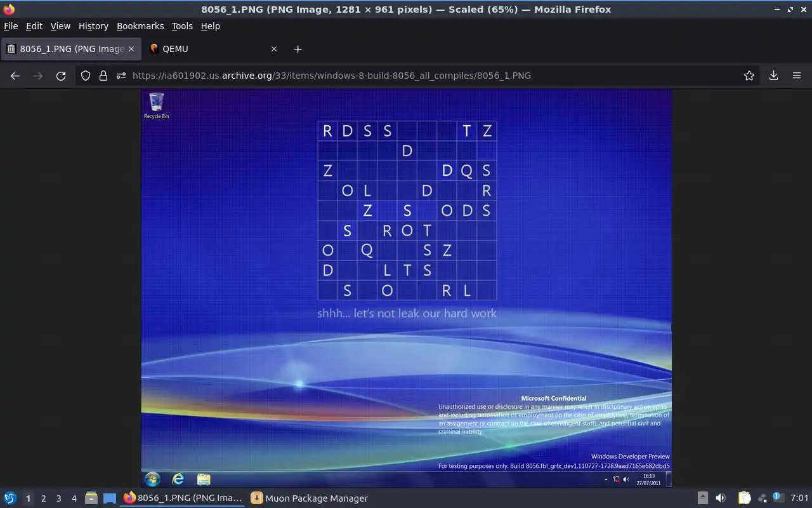Open the network connection tray icon
The height and width of the screenshot is (508, 812).
(761, 498)
